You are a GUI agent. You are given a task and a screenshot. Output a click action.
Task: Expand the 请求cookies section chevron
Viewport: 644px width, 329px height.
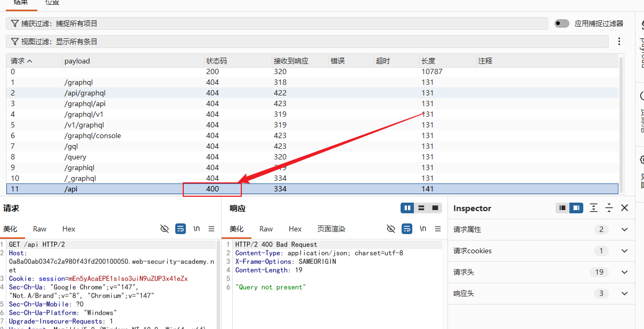[625, 251]
